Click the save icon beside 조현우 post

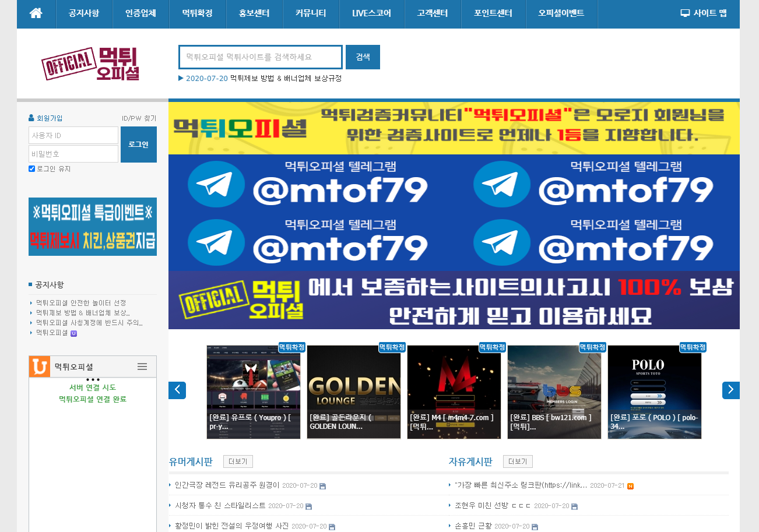coord(574,507)
